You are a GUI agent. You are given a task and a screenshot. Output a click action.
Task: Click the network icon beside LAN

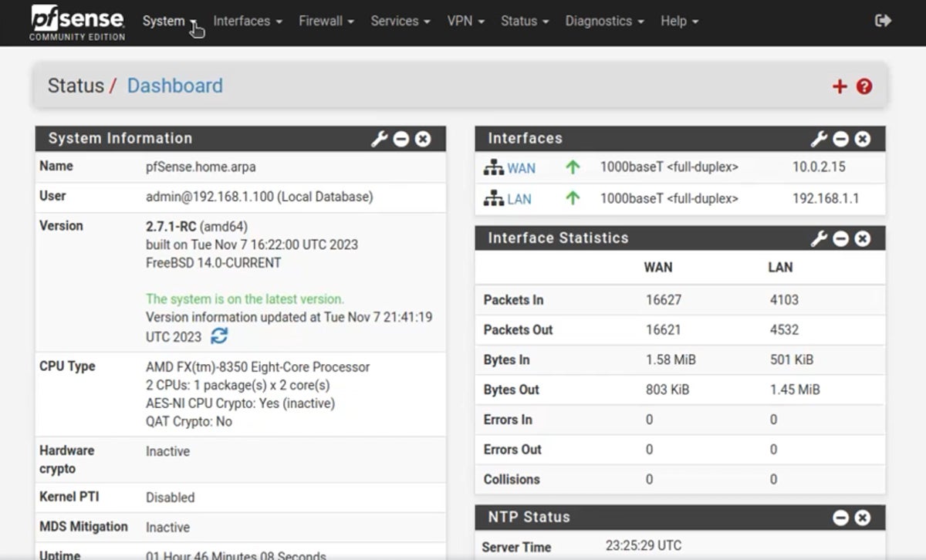(x=493, y=198)
